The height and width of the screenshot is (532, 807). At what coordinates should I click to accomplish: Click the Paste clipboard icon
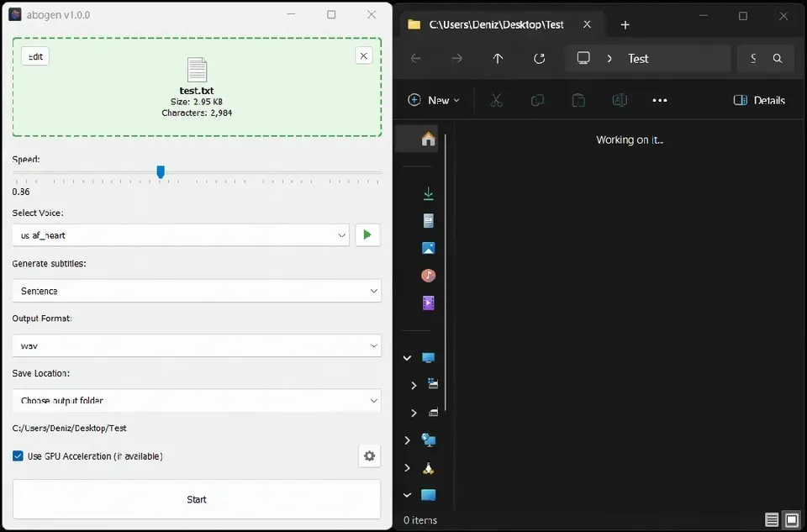click(578, 100)
